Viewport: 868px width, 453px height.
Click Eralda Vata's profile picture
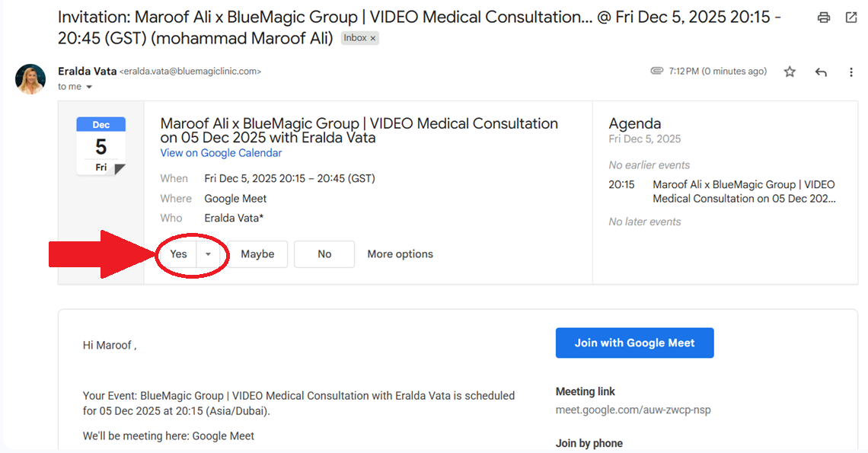[x=30, y=78]
